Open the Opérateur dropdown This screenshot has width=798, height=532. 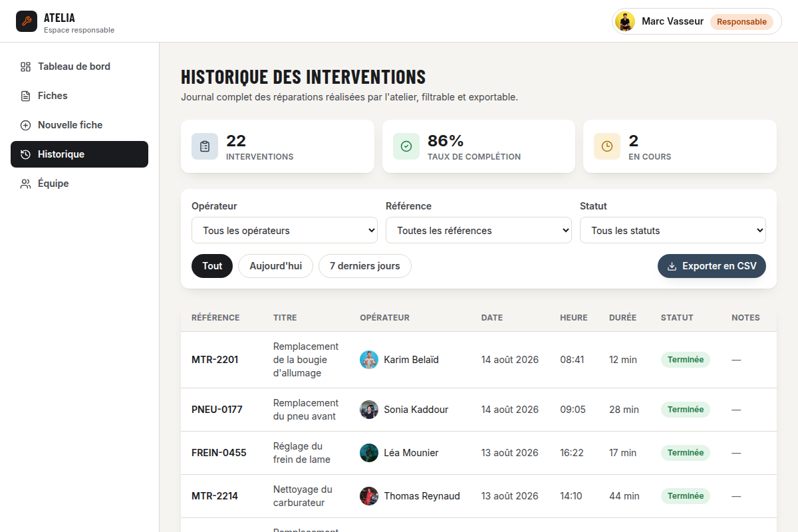pyautogui.click(x=285, y=230)
